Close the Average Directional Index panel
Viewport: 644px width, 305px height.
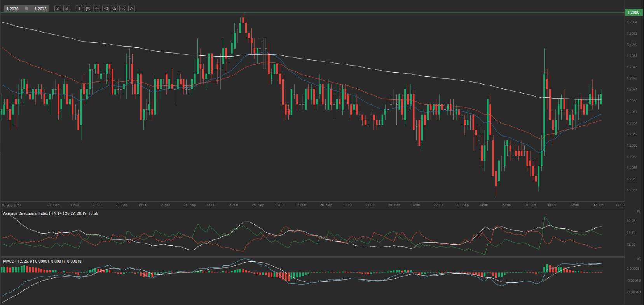click(638, 211)
